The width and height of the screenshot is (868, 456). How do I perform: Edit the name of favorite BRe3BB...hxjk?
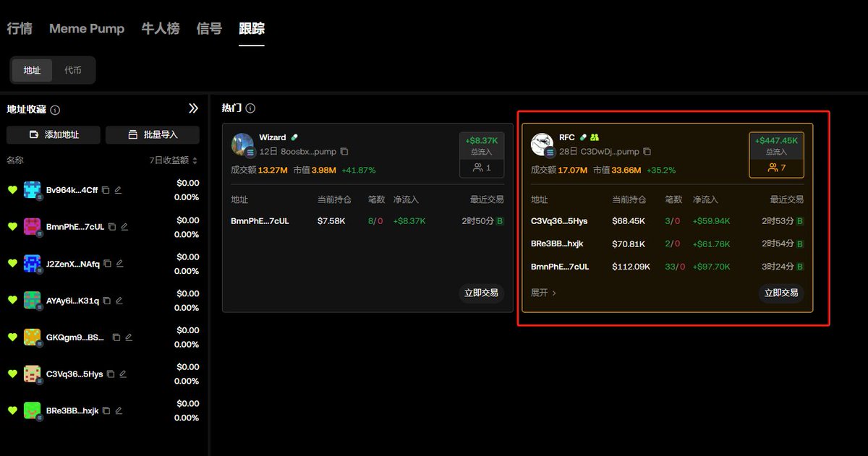pos(119,410)
